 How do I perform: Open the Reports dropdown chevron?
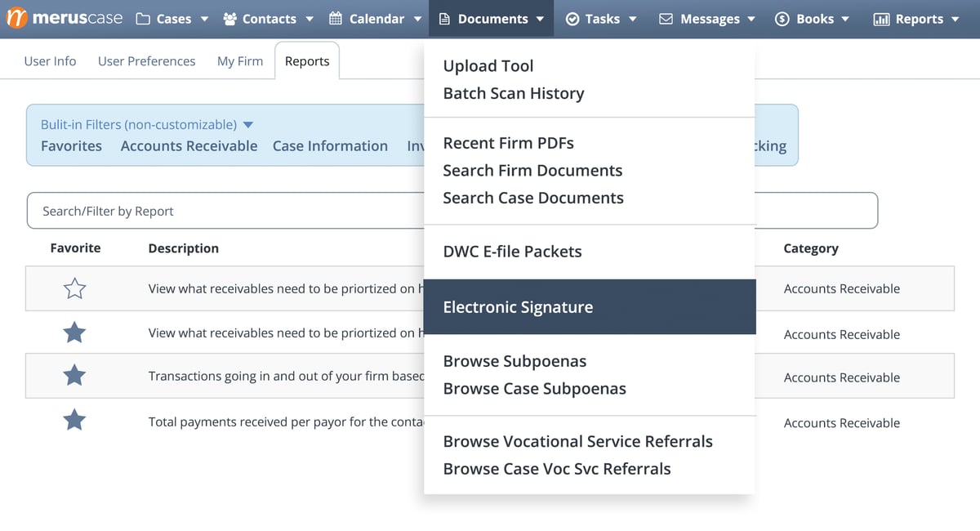(x=955, y=17)
